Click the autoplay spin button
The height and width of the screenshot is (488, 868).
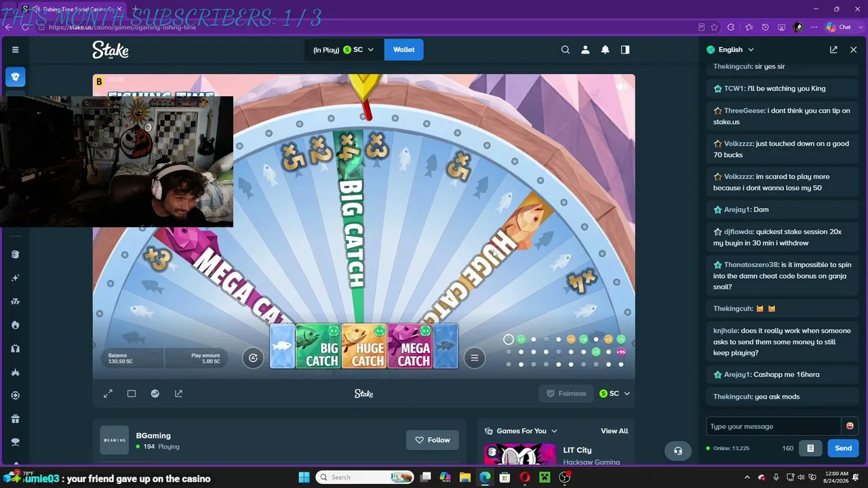(253, 358)
